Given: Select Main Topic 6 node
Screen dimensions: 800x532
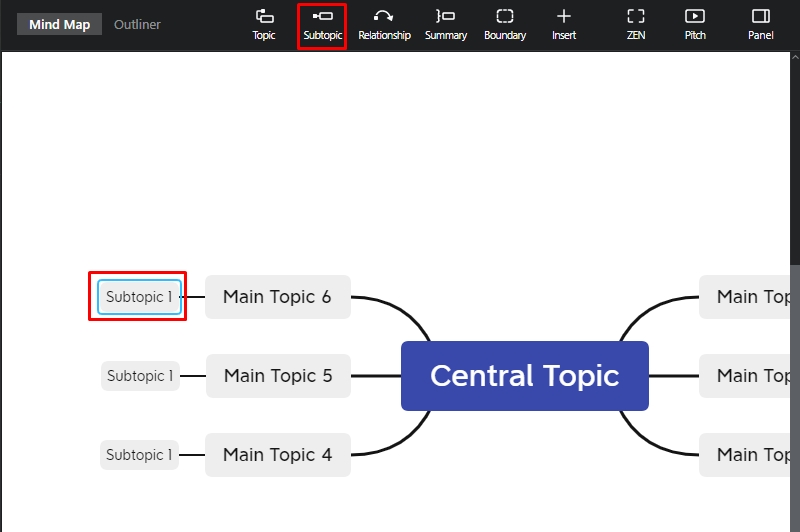Looking at the screenshot, I should click(x=278, y=297).
